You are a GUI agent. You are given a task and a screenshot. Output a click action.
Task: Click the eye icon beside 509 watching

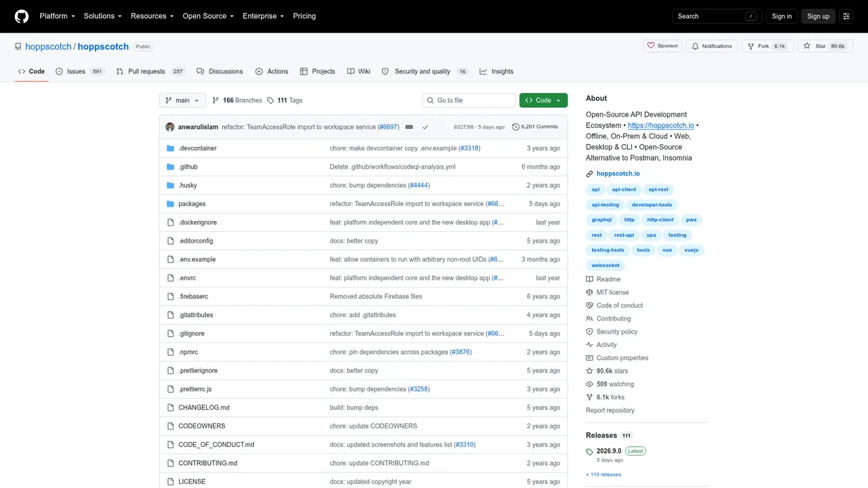click(x=590, y=384)
